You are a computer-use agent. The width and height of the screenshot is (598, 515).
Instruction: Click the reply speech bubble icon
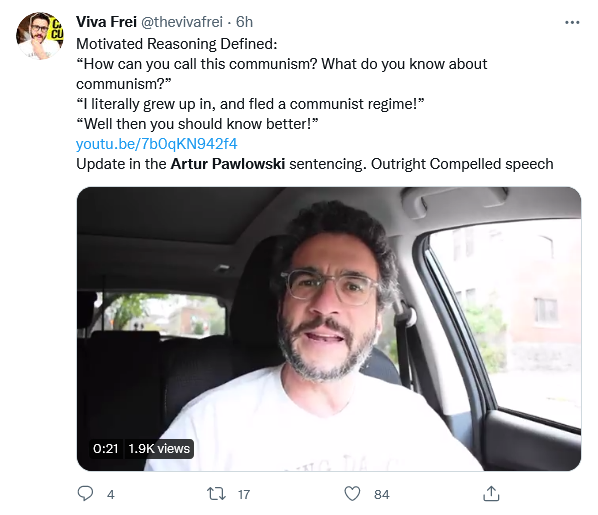85,493
